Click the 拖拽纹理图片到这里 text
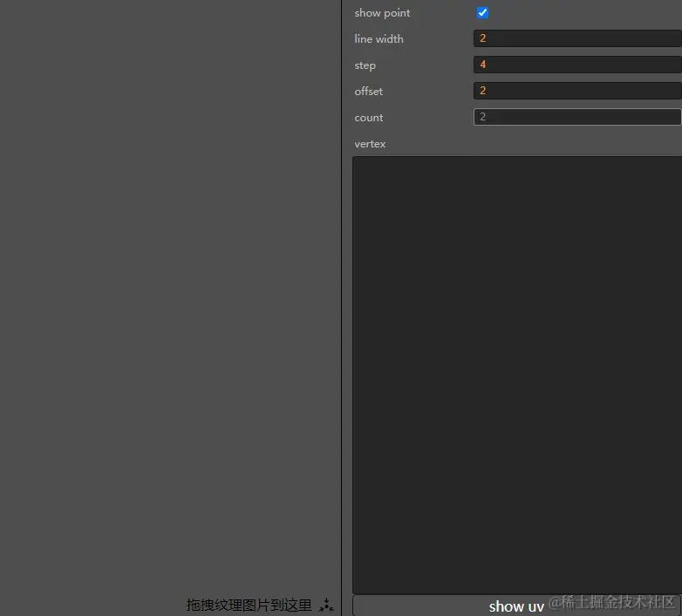 tap(249, 606)
